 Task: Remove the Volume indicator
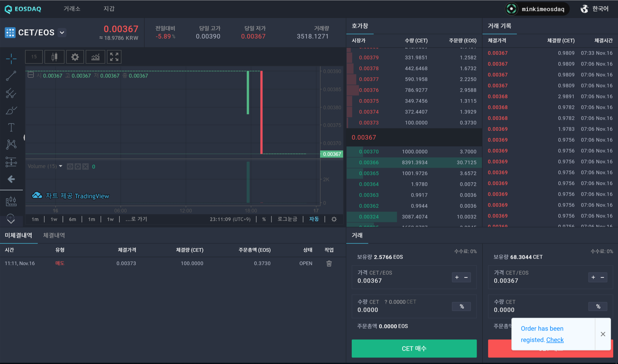(85, 166)
